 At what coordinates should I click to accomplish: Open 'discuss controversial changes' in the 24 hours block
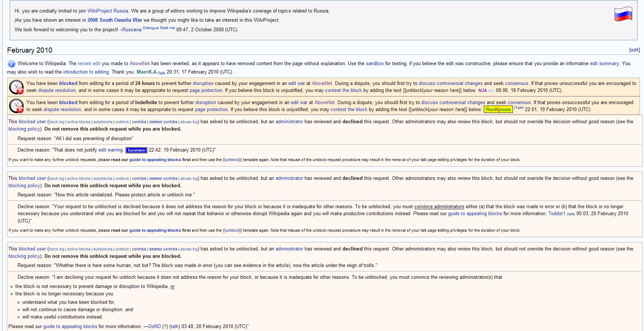(451, 83)
